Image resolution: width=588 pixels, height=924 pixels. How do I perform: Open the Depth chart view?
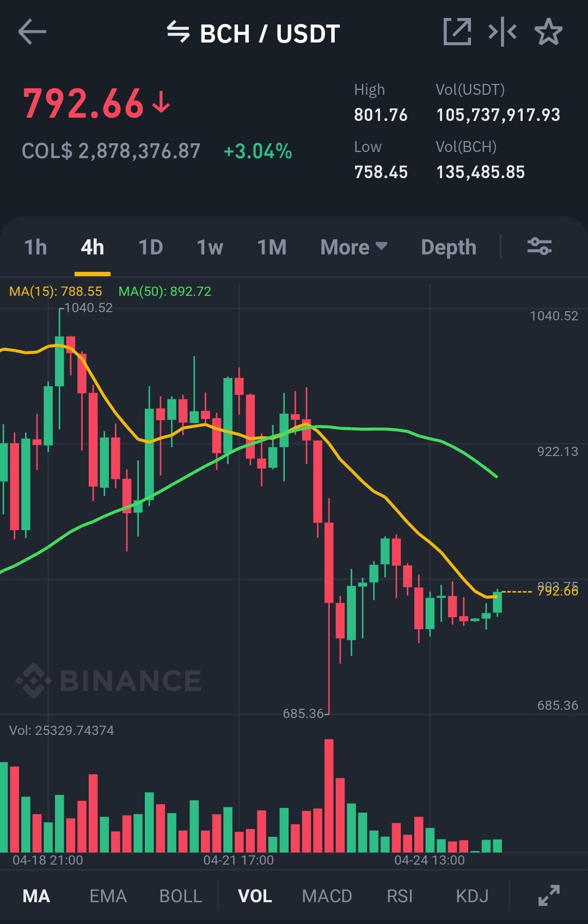click(449, 247)
